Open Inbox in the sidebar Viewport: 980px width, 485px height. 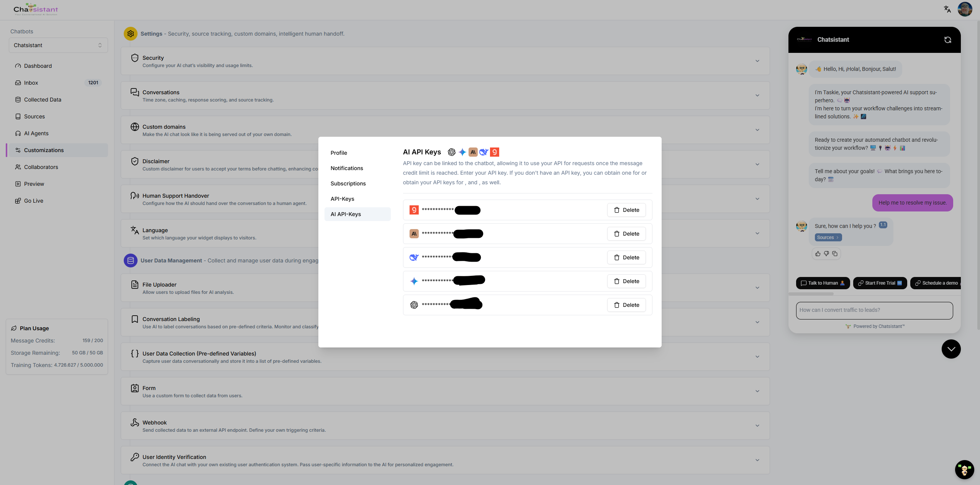click(57, 83)
